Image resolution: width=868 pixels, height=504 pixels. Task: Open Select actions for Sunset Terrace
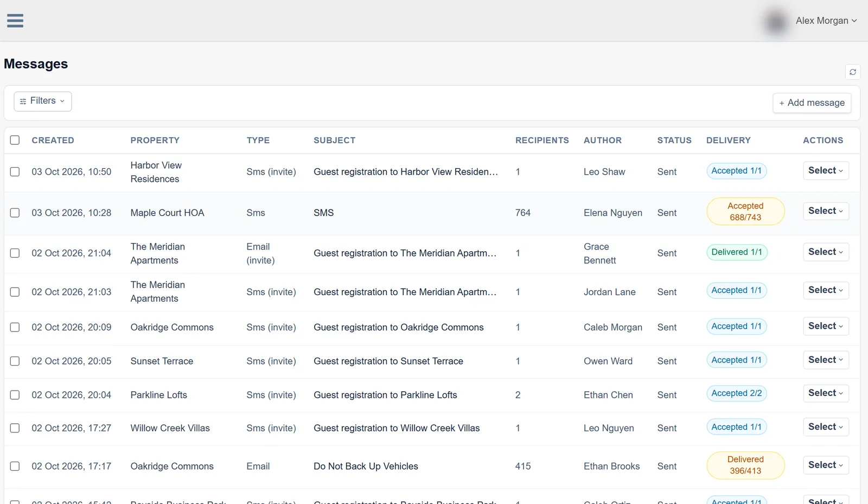coord(826,360)
